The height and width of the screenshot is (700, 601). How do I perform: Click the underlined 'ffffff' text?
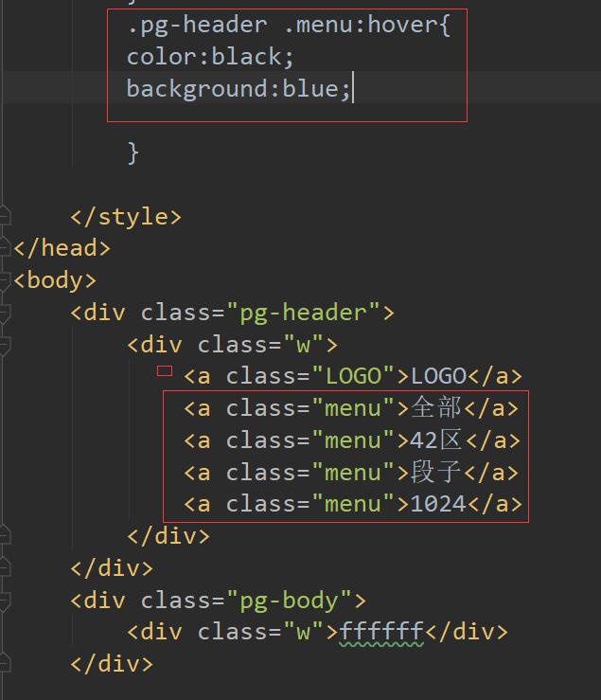tap(381, 633)
